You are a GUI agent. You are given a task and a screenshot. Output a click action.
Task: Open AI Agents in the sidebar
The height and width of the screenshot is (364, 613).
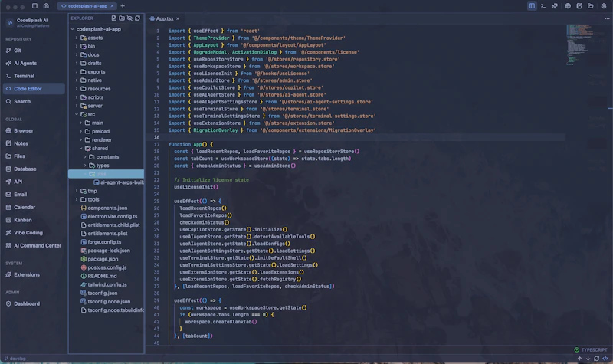[34, 64]
